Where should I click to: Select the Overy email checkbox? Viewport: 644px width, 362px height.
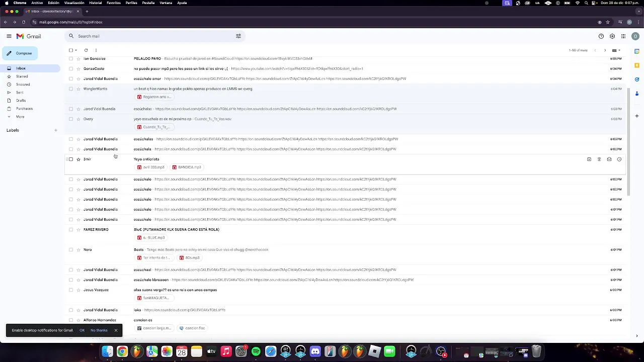click(71, 119)
